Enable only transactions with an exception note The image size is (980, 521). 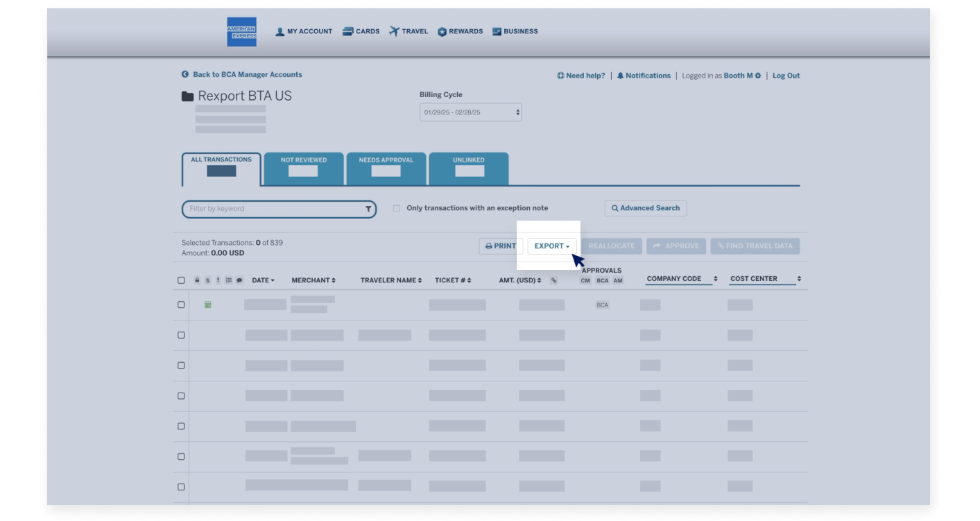point(396,207)
